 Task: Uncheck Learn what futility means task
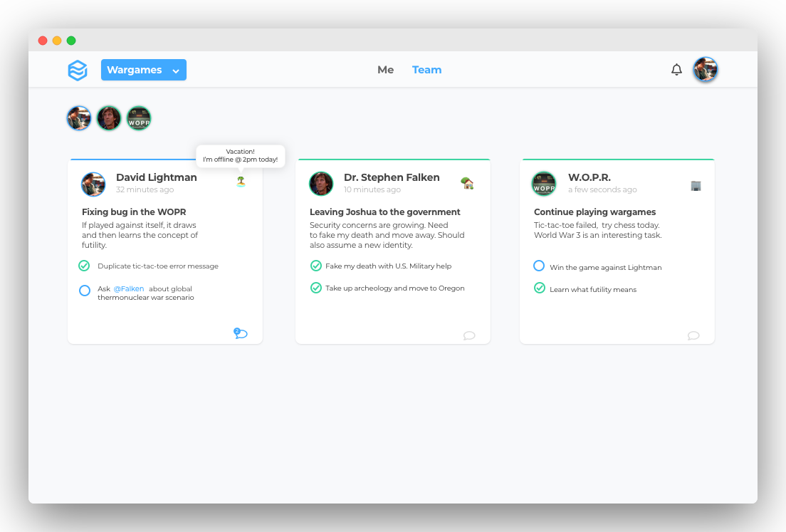[540, 288]
